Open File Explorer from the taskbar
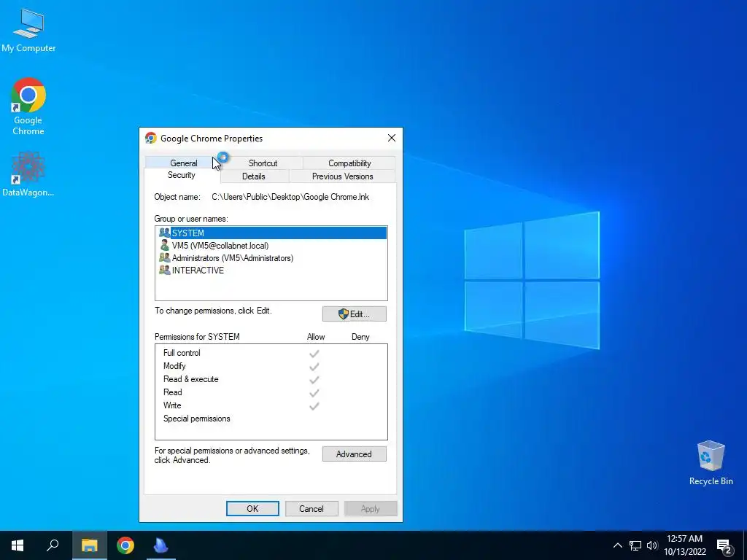 [x=89, y=545]
